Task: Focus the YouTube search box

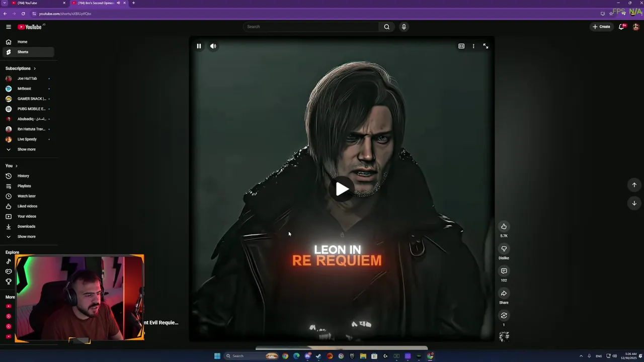Action: 311,27
